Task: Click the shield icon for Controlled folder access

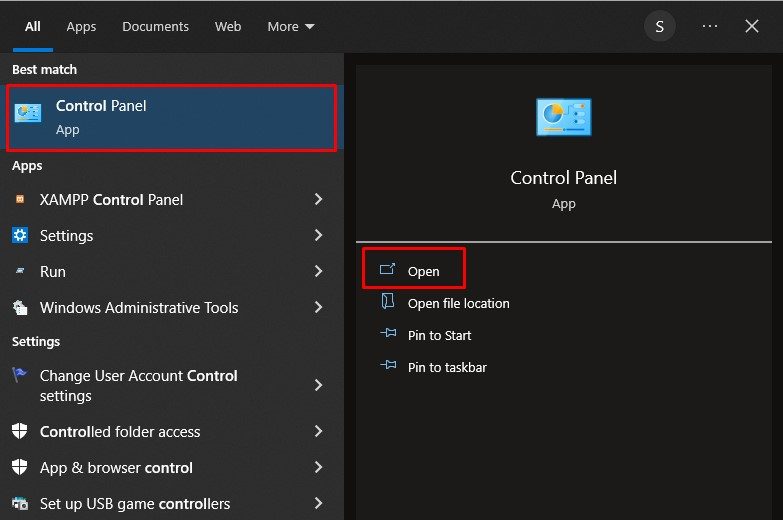Action: [19, 431]
